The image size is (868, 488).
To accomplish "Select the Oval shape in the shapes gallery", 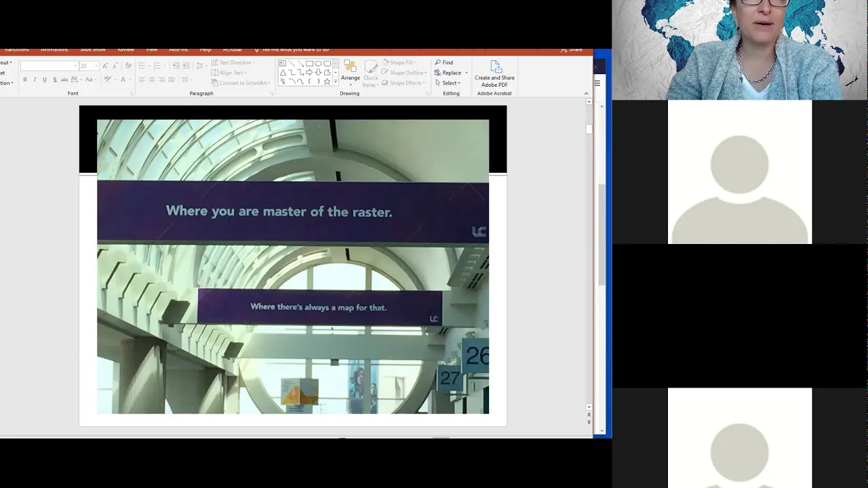I will point(318,64).
